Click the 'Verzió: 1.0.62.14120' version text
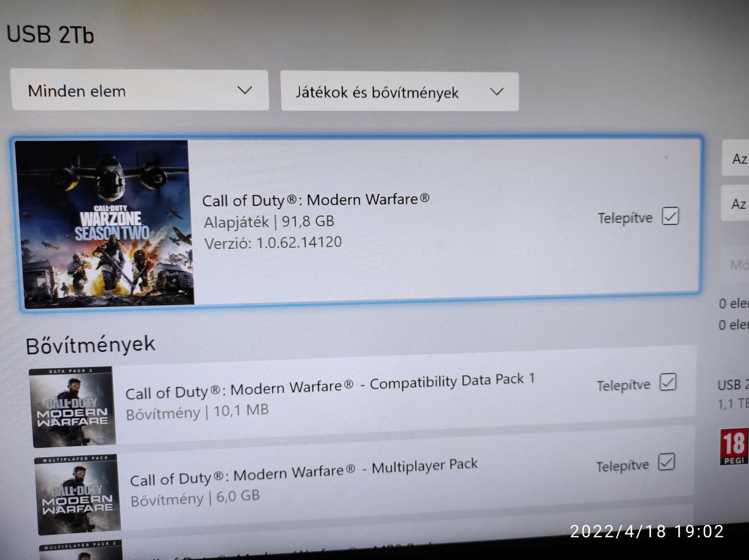Image resolution: width=749 pixels, height=560 pixels. pyautogui.click(x=273, y=243)
